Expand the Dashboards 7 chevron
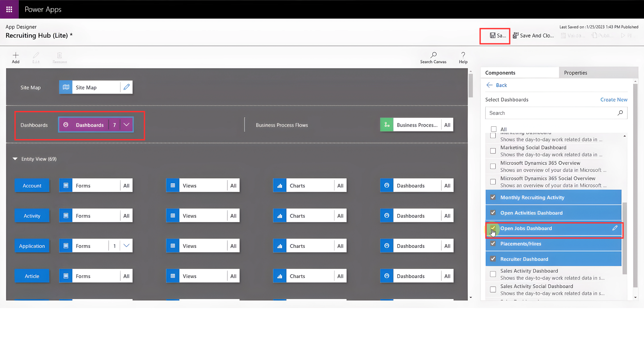The image size is (644, 362). click(126, 125)
